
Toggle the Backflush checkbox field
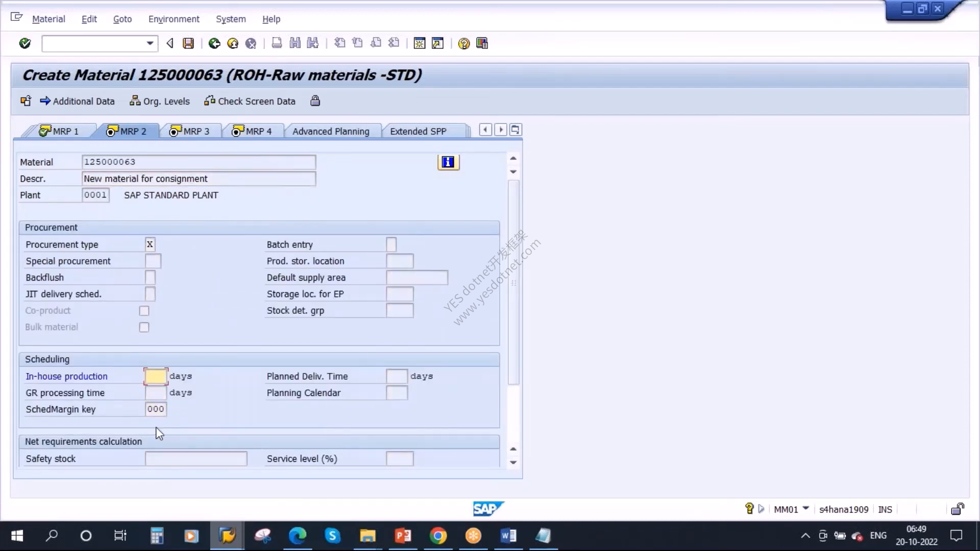[150, 278]
